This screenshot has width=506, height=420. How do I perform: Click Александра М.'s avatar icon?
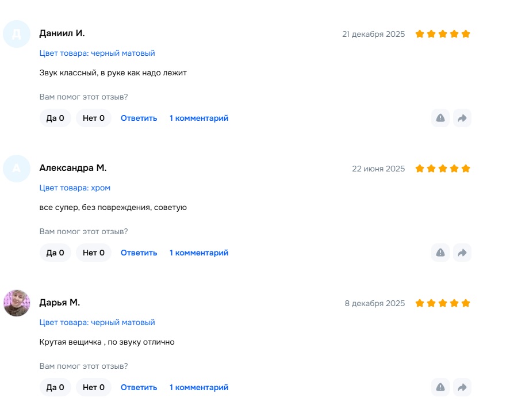pyautogui.click(x=17, y=169)
